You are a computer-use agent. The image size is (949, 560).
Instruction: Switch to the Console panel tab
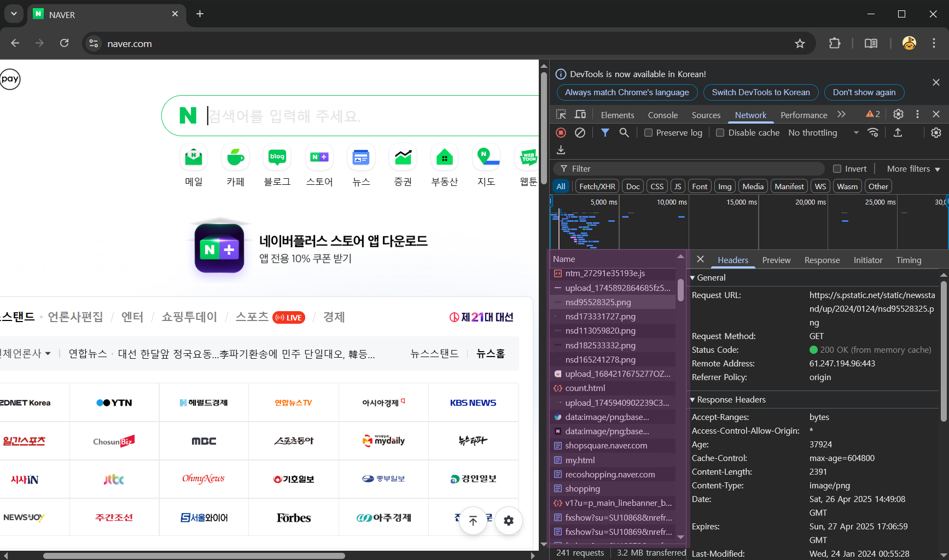[x=663, y=115]
